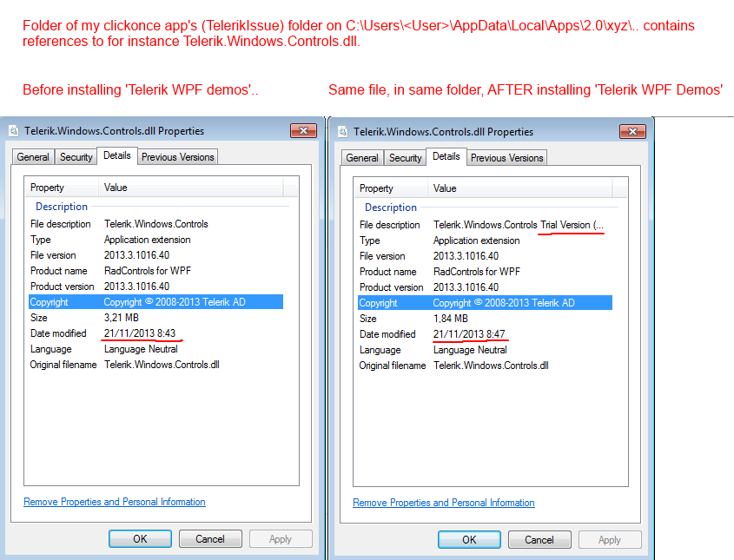Open Remove Properties link in left dialog

pos(115,502)
